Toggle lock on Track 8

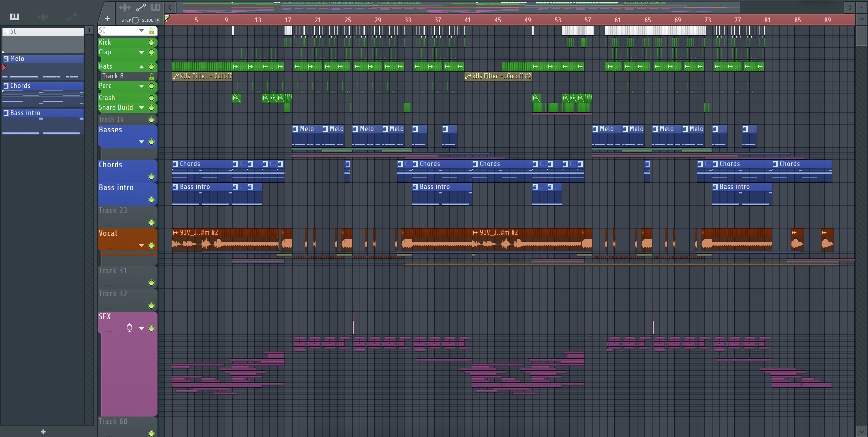tap(152, 77)
